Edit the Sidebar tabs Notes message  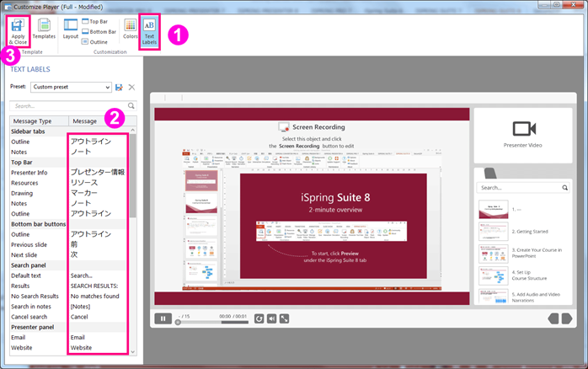point(98,152)
